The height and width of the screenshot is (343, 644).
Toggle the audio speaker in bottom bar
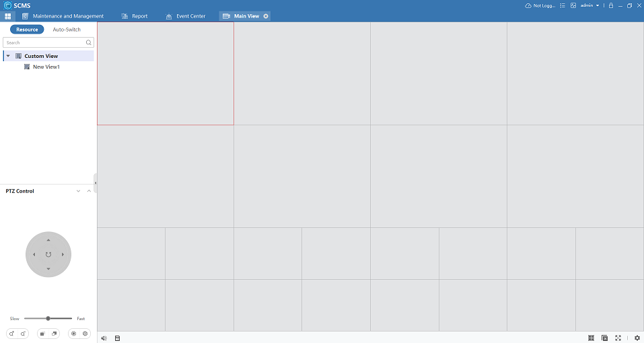click(x=104, y=338)
